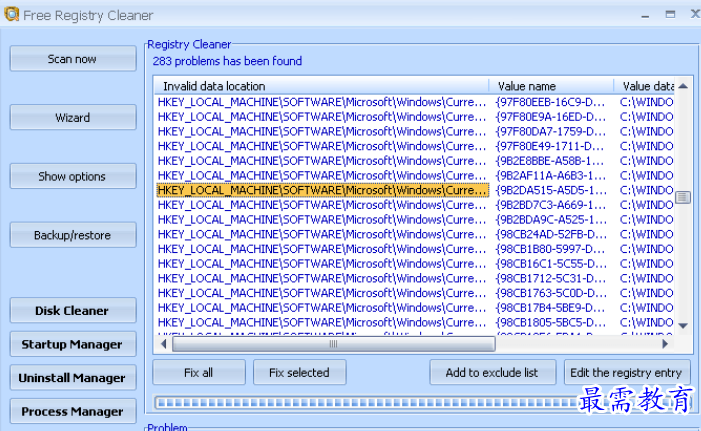This screenshot has height=431, width=701.
Task: Launch Startup Manager
Action: pos(72,345)
